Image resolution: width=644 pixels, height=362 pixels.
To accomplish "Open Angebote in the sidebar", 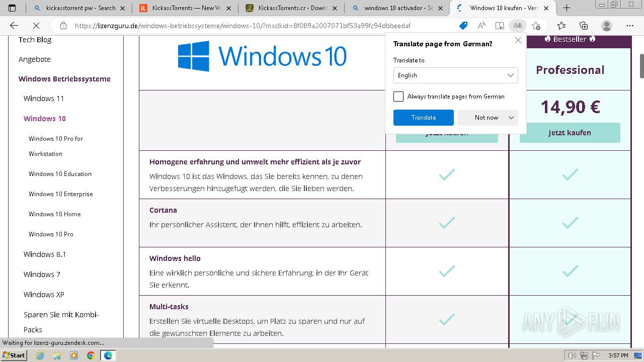I will point(35,59).
